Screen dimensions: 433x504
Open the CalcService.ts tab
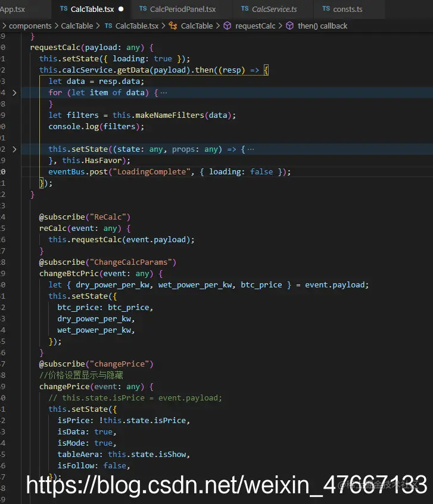pyautogui.click(x=273, y=10)
